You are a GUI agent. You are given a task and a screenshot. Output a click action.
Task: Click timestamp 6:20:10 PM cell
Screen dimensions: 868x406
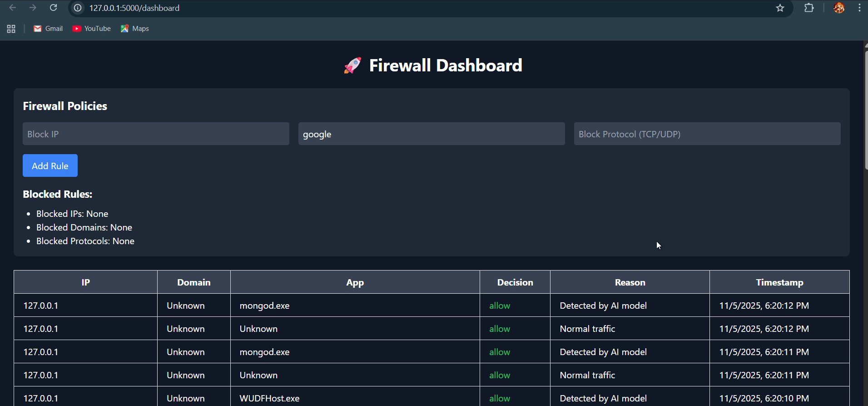tap(779, 397)
